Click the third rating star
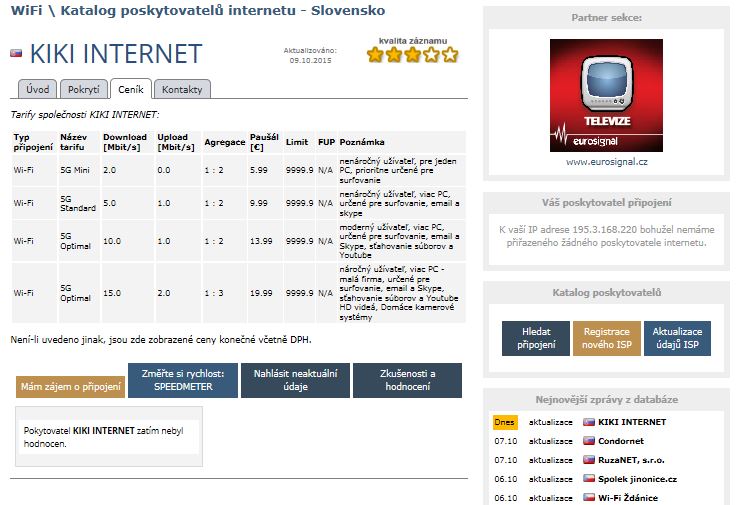742x505 pixels. click(x=413, y=55)
